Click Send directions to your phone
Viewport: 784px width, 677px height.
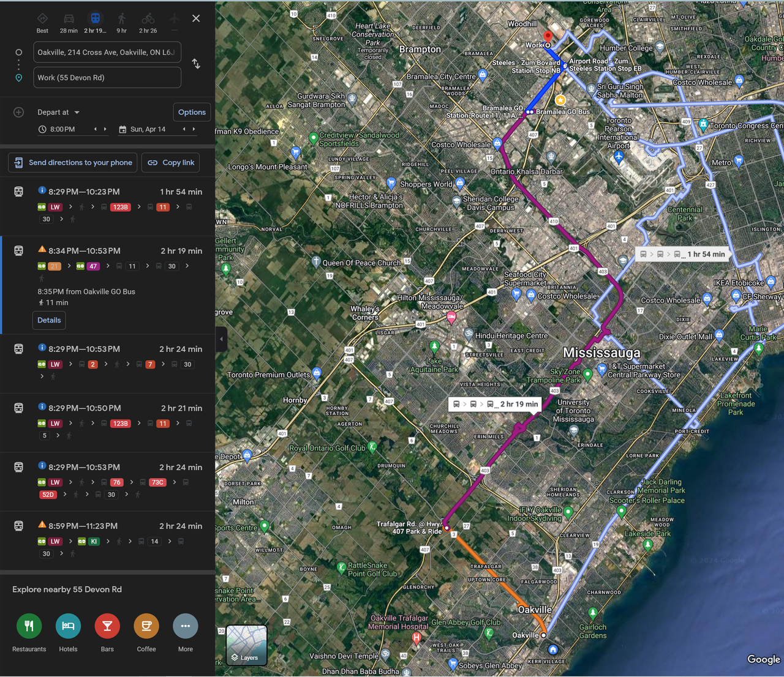73,163
